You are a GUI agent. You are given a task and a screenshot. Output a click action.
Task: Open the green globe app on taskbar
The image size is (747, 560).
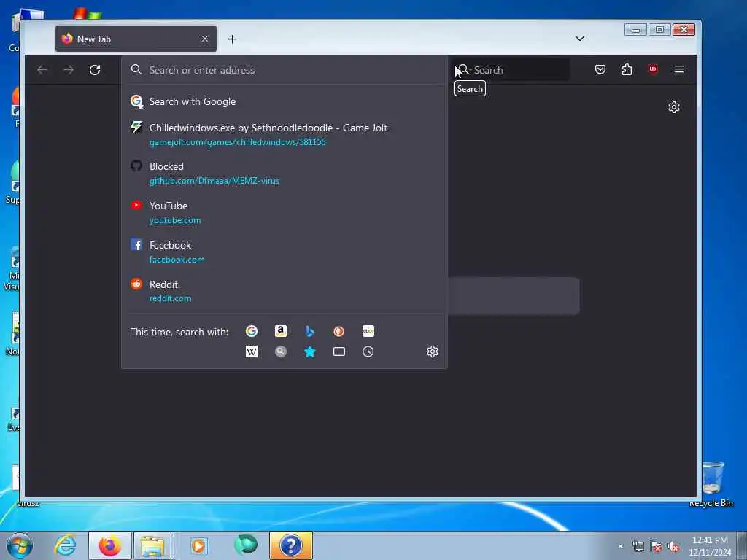pyautogui.click(x=246, y=545)
